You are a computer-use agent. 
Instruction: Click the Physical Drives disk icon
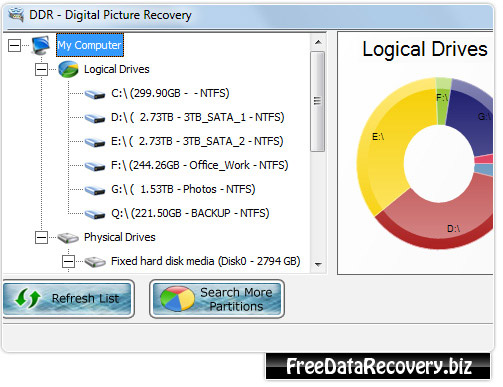click(68, 238)
